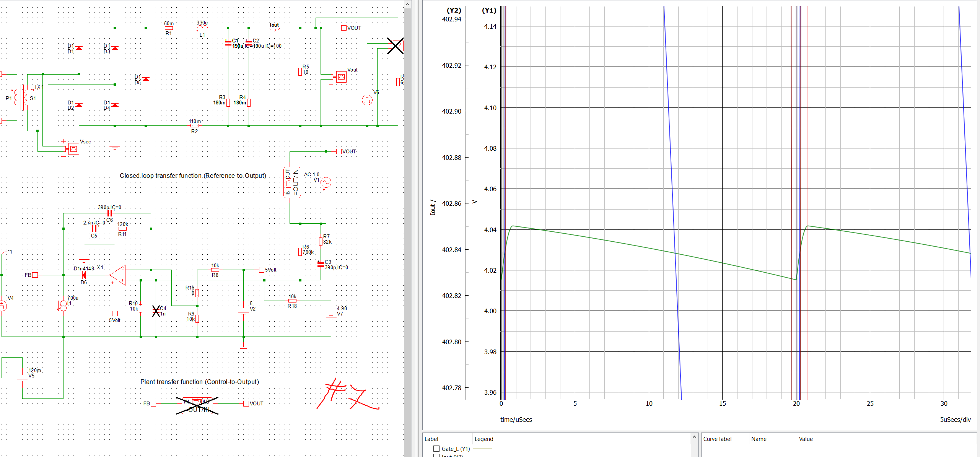Select capacitor C1 symbol
Viewport: 980px width, 457px height.
click(x=228, y=42)
